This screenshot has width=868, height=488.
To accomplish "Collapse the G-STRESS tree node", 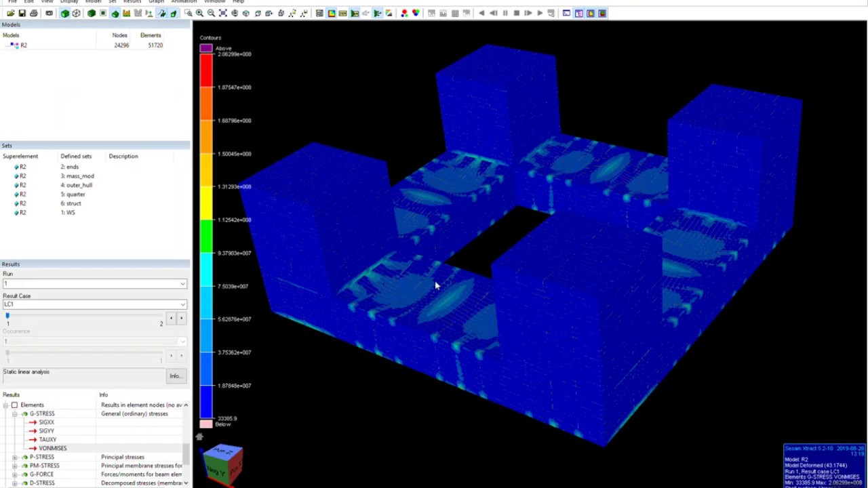I will pyautogui.click(x=14, y=413).
